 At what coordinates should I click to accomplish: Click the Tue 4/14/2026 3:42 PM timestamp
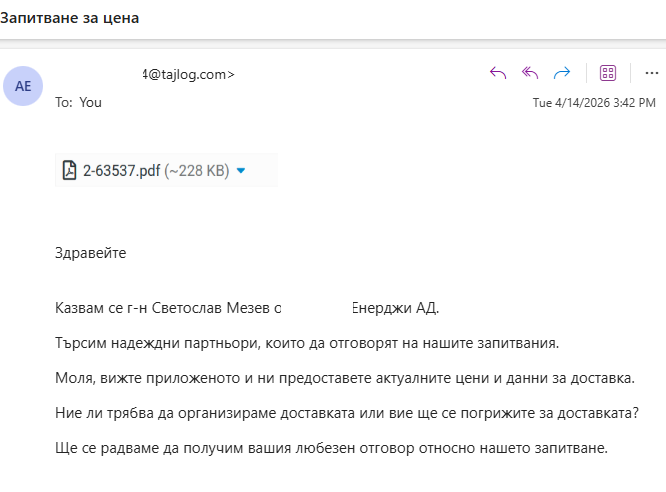coord(594,102)
